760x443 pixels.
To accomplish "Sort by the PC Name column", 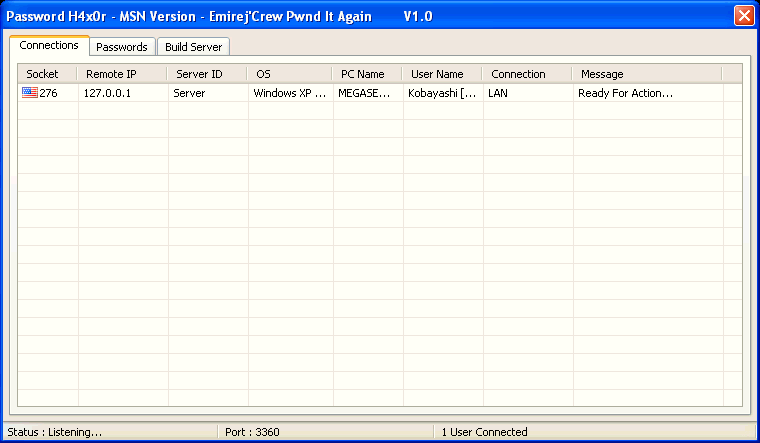I will pos(366,74).
